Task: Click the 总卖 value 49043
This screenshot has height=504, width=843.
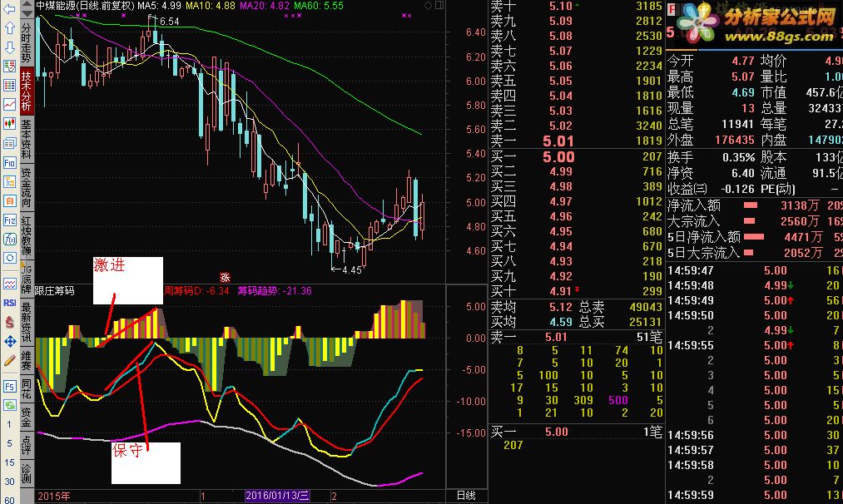Action: coord(646,307)
